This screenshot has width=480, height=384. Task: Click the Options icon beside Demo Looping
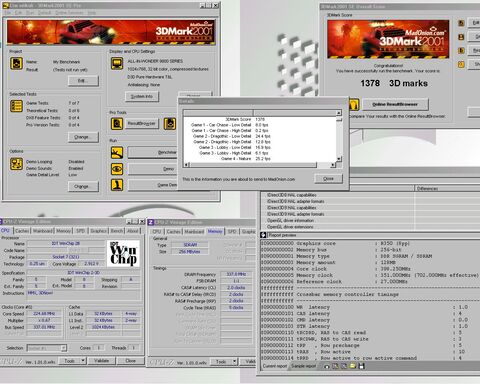tap(16, 164)
